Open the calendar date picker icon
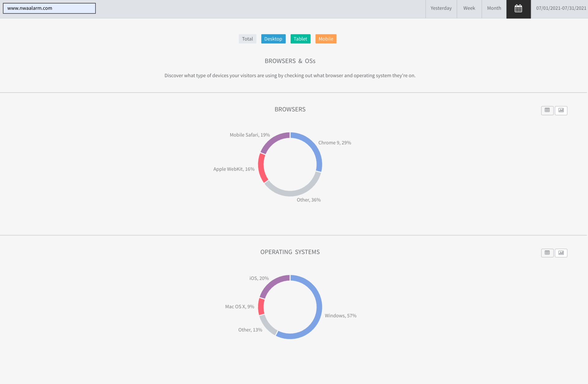The image size is (588, 384). tap(518, 9)
